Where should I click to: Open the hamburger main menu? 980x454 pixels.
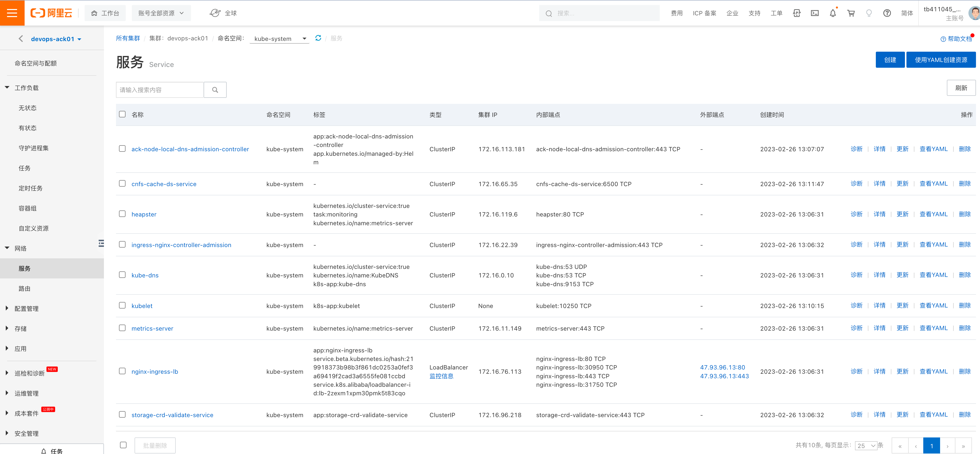coord(12,13)
